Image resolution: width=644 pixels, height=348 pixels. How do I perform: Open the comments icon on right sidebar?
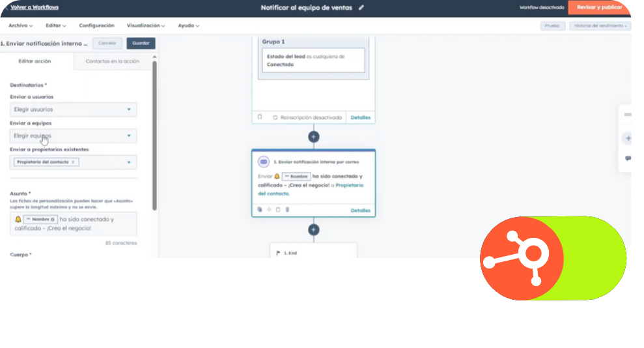[x=628, y=158]
